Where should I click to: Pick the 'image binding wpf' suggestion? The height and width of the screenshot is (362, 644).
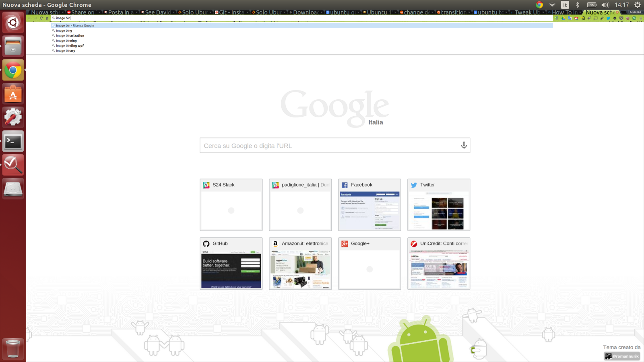302,45
